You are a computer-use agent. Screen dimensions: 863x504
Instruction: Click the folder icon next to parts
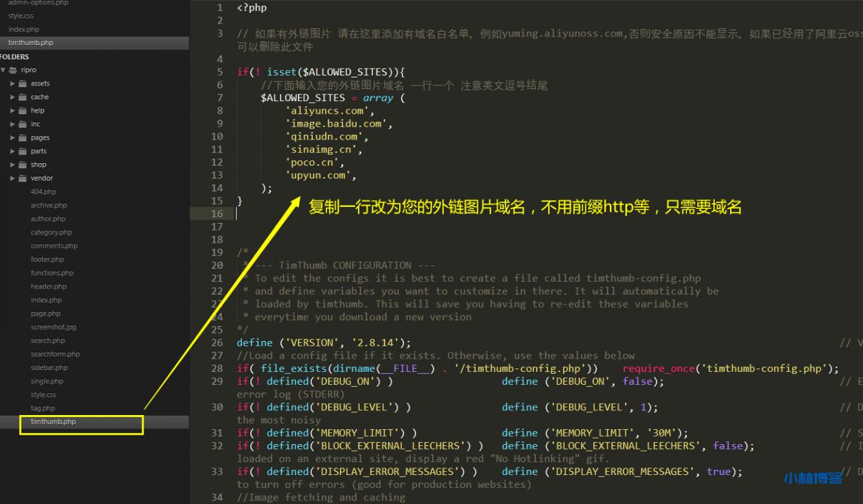point(23,151)
